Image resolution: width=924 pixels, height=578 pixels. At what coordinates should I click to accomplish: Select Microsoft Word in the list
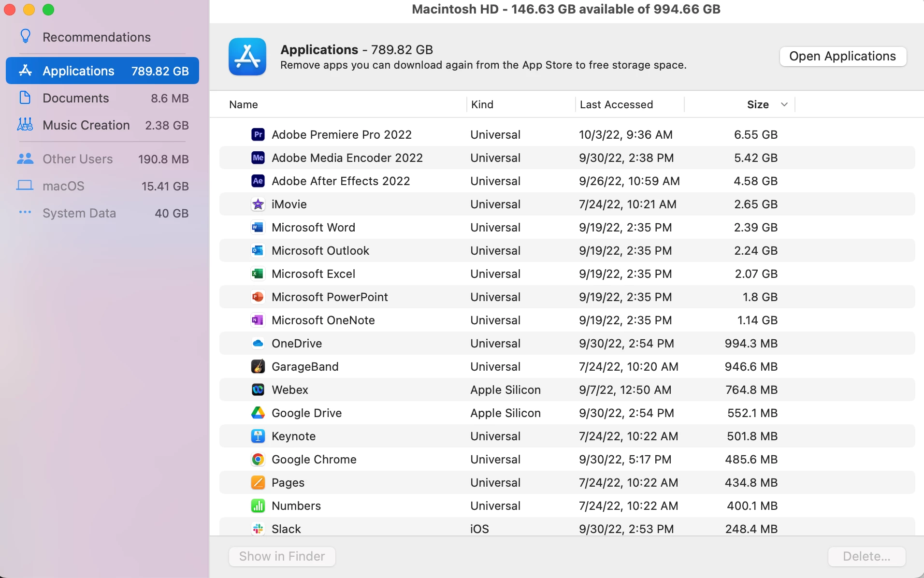[x=313, y=227]
